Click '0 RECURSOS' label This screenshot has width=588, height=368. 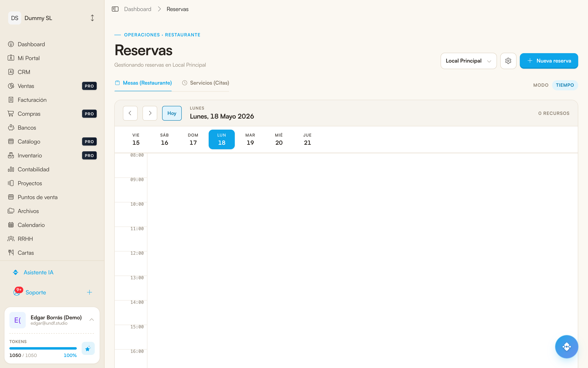554,113
